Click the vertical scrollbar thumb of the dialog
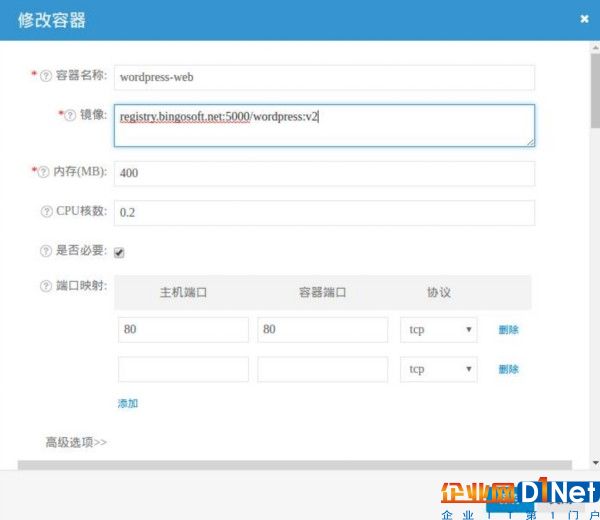Screen dimensions: 600x520 pyautogui.click(x=595, y=91)
